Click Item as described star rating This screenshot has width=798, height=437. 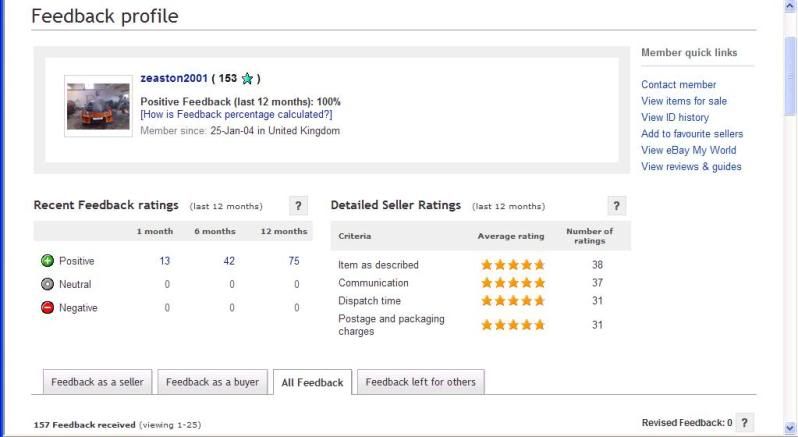click(x=512, y=265)
